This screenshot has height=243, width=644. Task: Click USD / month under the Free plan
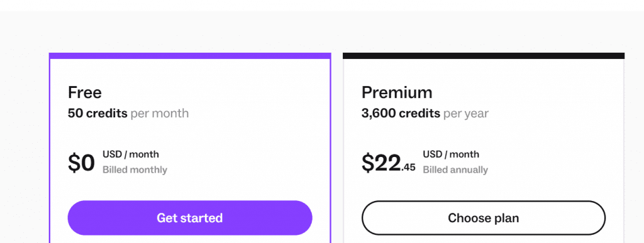tap(131, 154)
